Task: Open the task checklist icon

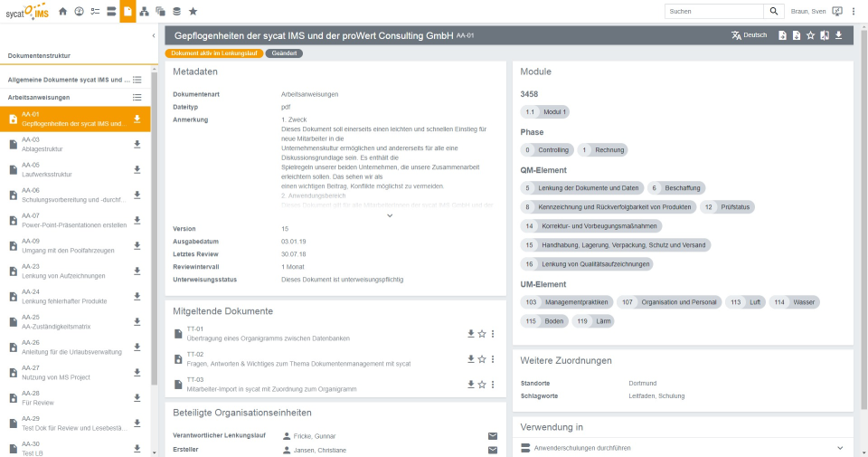Action: pyautogui.click(x=95, y=11)
